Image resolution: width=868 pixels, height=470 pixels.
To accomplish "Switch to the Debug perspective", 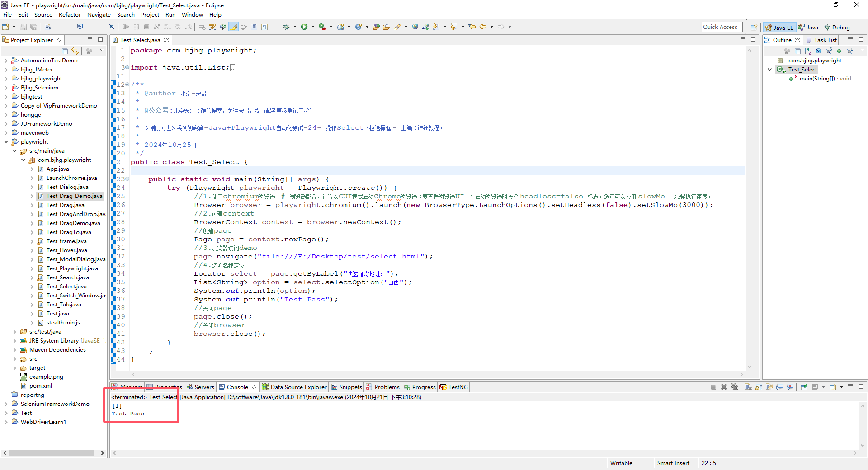I will click(x=837, y=27).
